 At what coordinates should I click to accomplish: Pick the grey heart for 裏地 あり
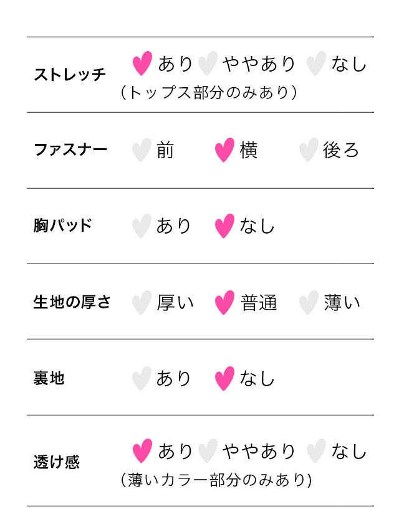click(x=142, y=379)
